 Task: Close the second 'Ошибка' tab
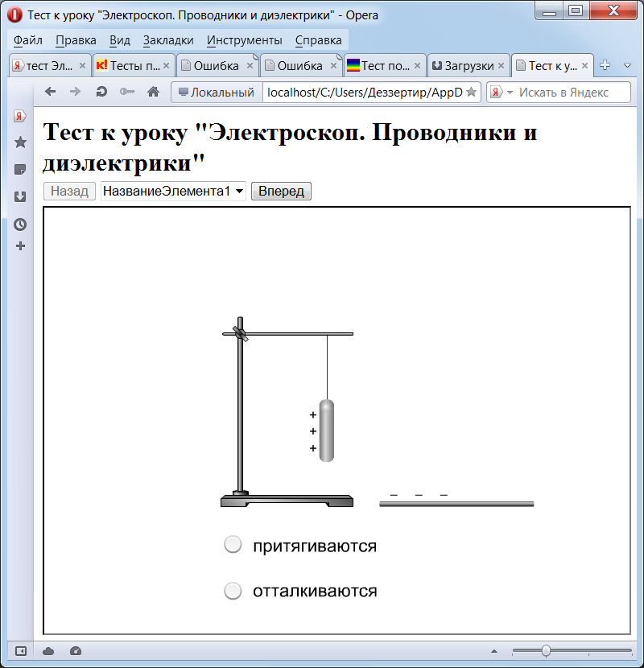[x=333, y=66]
